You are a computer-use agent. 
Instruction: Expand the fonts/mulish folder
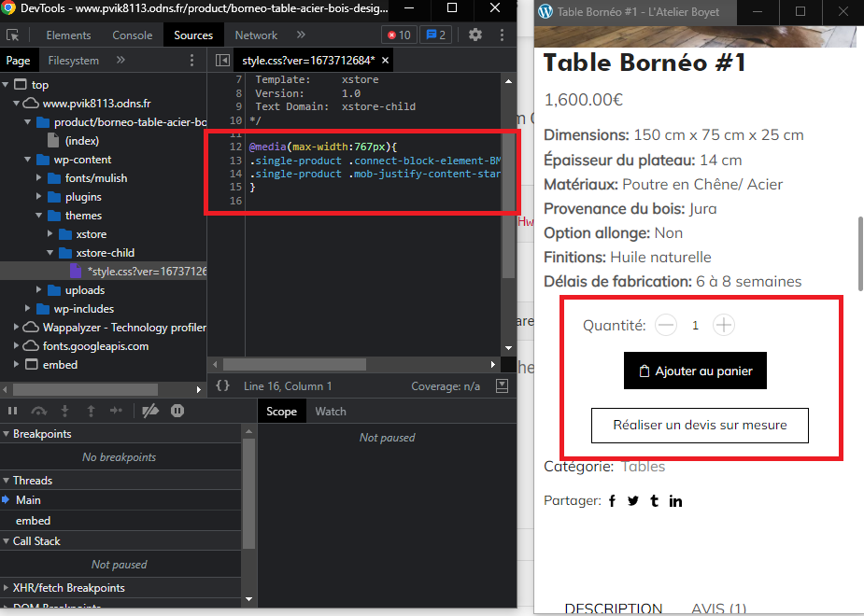(38, 178)
